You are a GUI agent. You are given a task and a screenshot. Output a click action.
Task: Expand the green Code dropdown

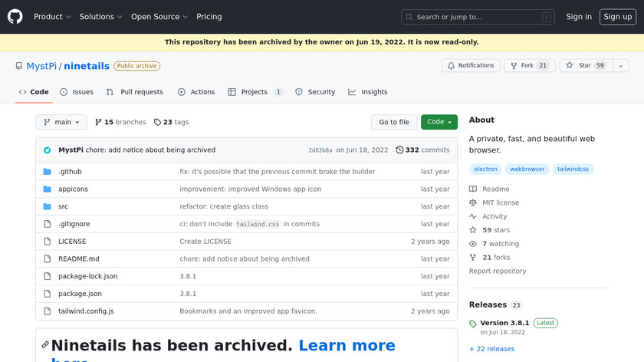pyautogui.click(x=439, y=122)
